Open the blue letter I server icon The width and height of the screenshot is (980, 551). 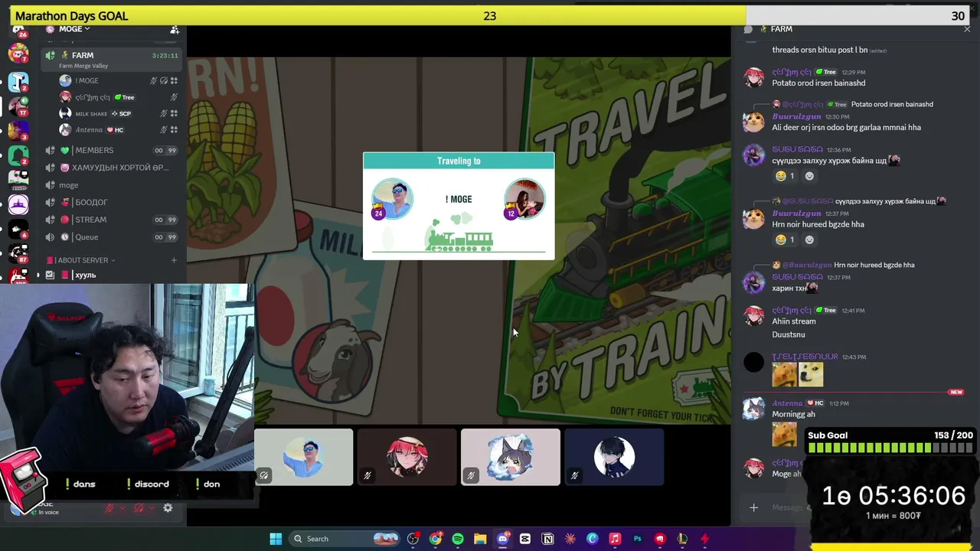[18, 80]
